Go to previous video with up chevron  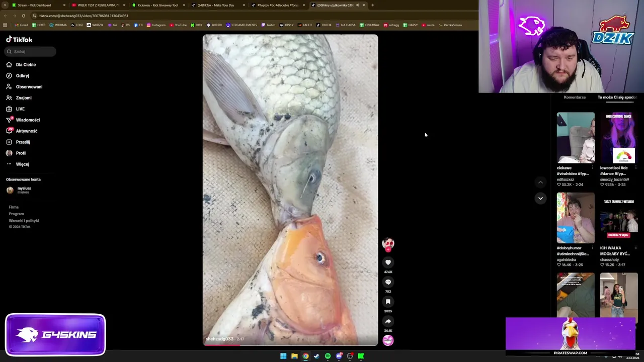(540, 182)
